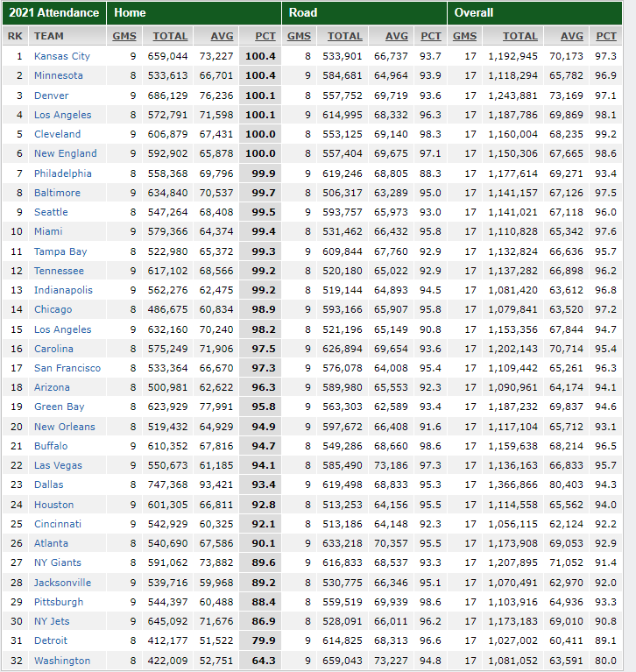Sort by Home TOTAL column
This screenshot has height=672, width=636.
point(170,37)
